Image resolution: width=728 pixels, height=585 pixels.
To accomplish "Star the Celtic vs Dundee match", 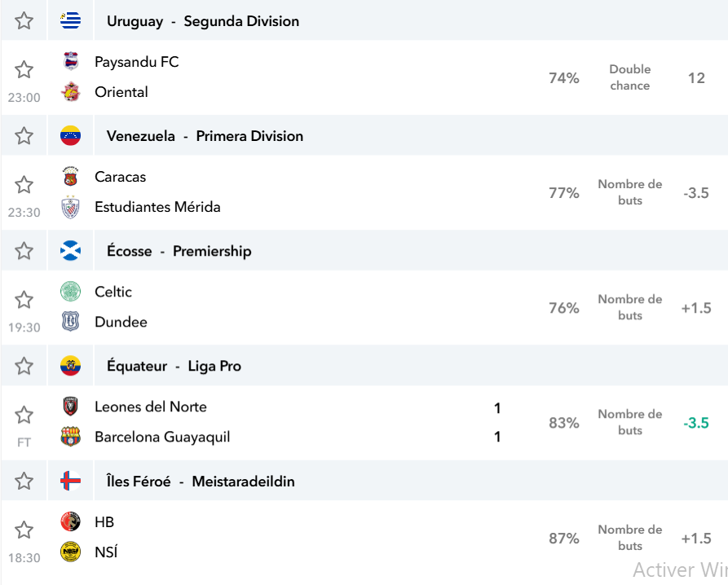I will 24,300.
